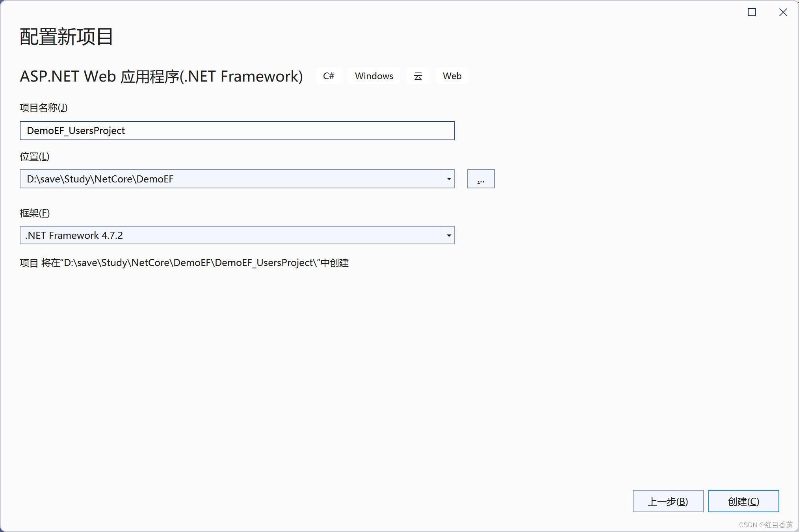
Task: Click the ASP.NET Web application template title
Action: 161,76
